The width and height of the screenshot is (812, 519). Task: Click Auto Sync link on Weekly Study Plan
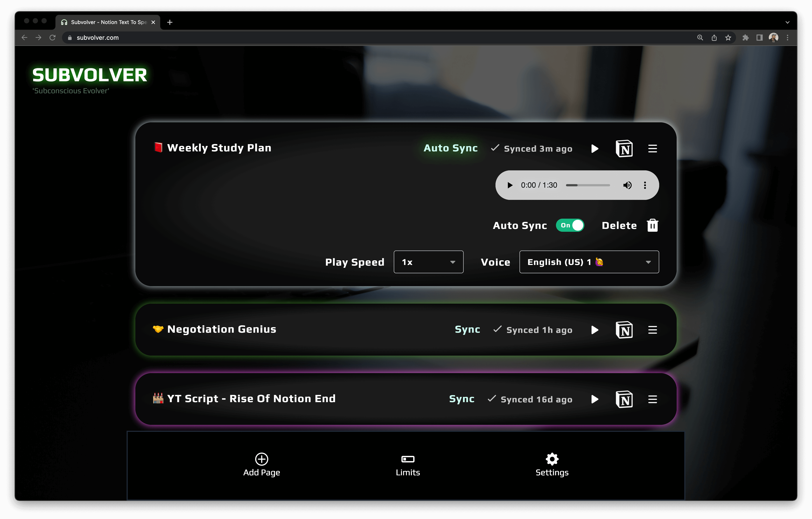(x=451, y=148)
